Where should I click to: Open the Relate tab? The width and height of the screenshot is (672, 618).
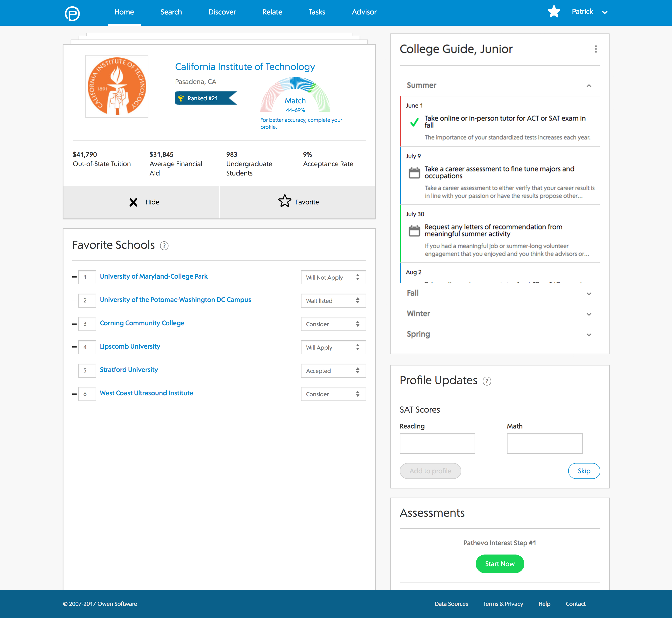click(272, 12)
